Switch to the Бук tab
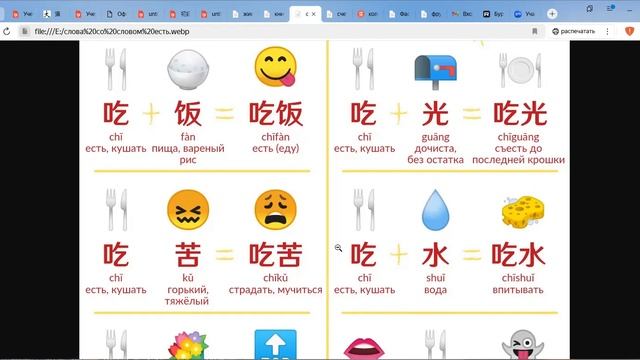Screen dimensions: 640x360 (493, 14)
